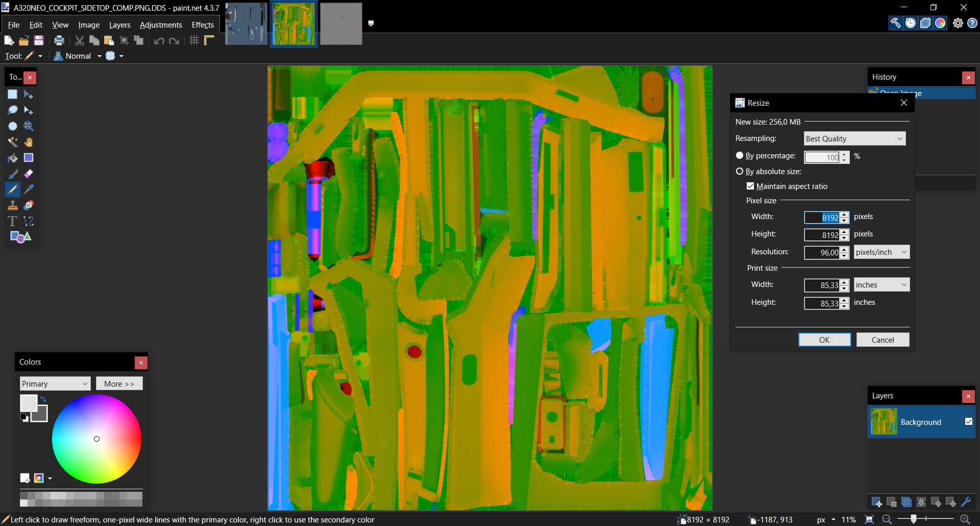Open the Print size inches units dropdown
This screenshot has height=526, width=980.
(x=881, y=284)
